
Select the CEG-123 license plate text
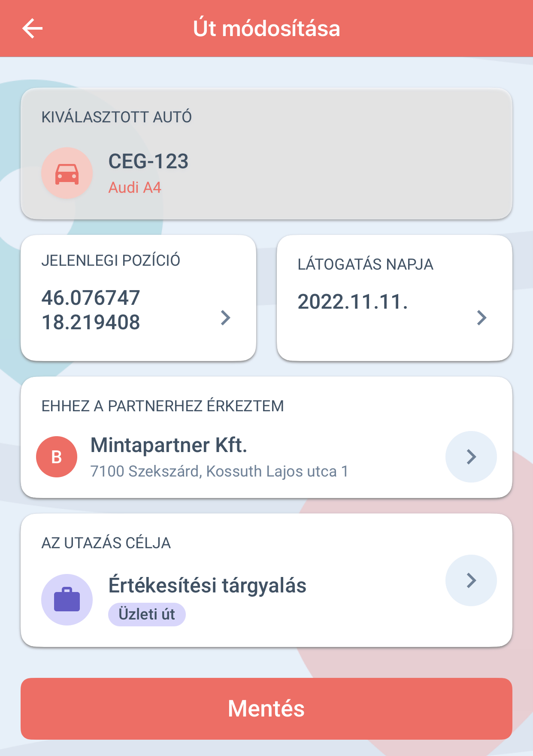point(148,161)
